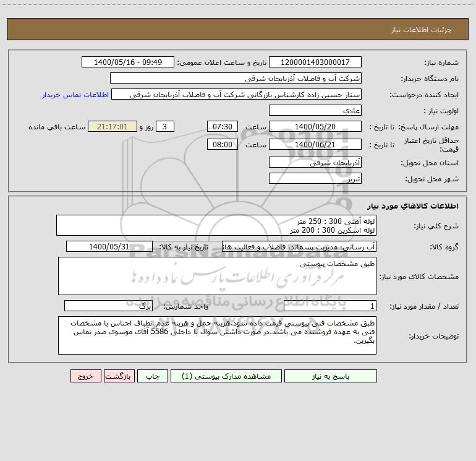The width and height of the screenshot is (476, 461).
Task: Click the 'خروج' exit button
Action: (x=85, y=376)
